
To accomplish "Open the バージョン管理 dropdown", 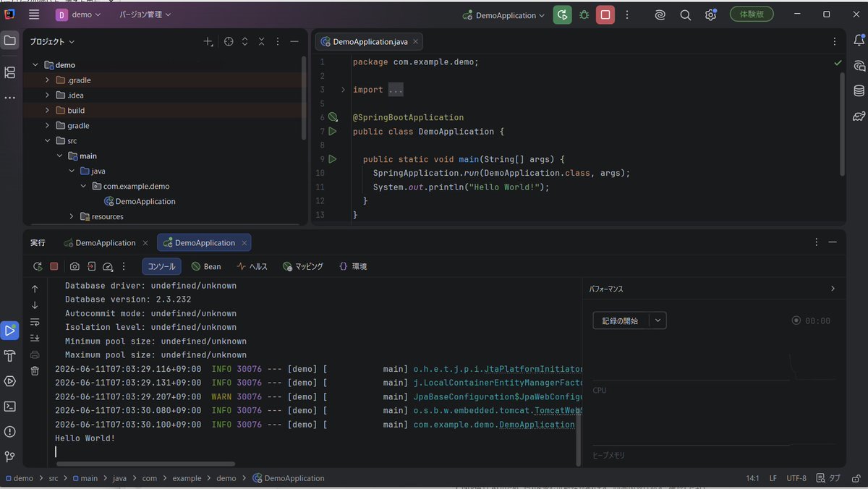I will pyautogui.click(x=145, y=14).
